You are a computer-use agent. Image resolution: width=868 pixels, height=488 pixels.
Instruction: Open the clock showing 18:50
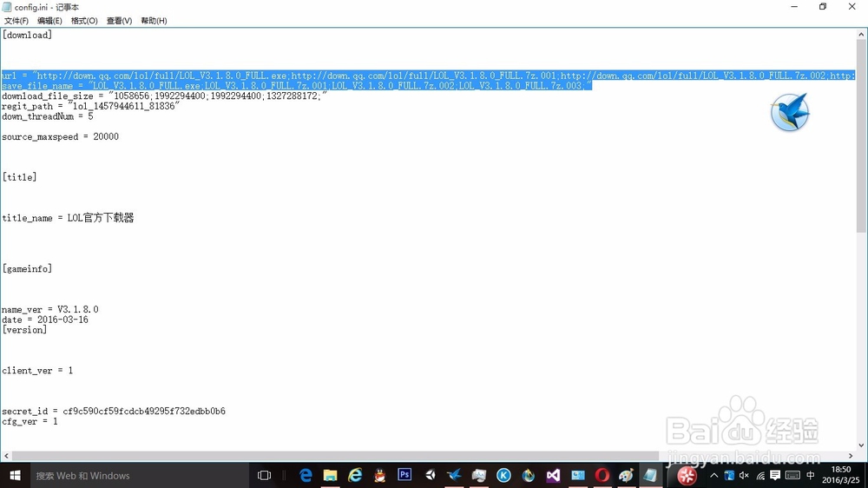point(841,475)
